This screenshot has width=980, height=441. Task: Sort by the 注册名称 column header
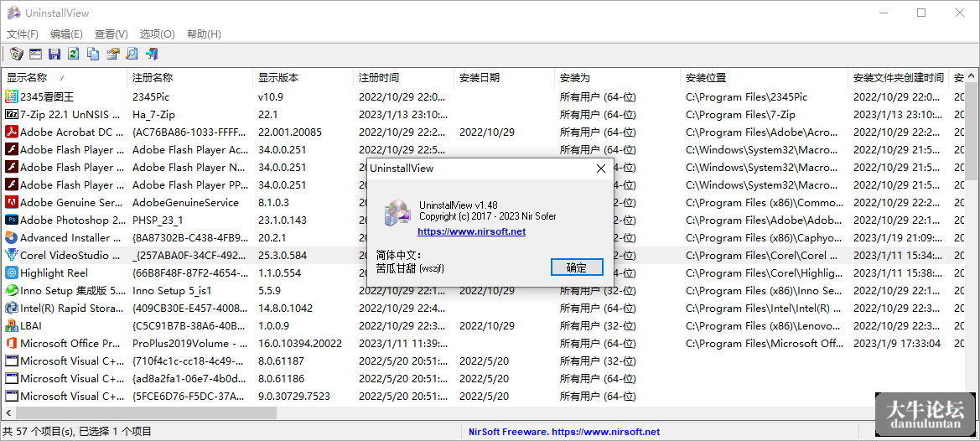pos(190,78)
